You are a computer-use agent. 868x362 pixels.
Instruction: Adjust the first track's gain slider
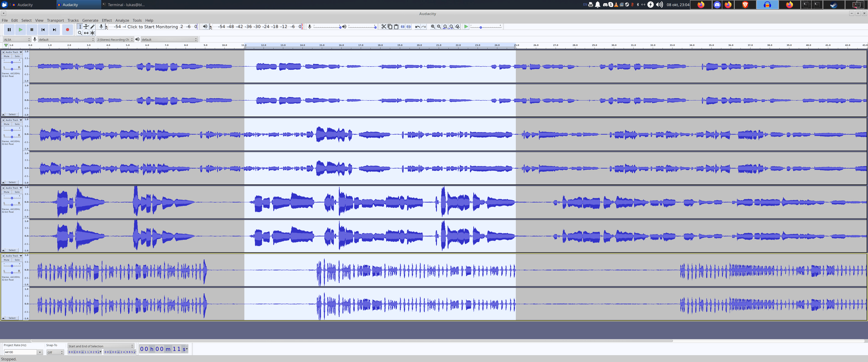click(x=12, y=62)
